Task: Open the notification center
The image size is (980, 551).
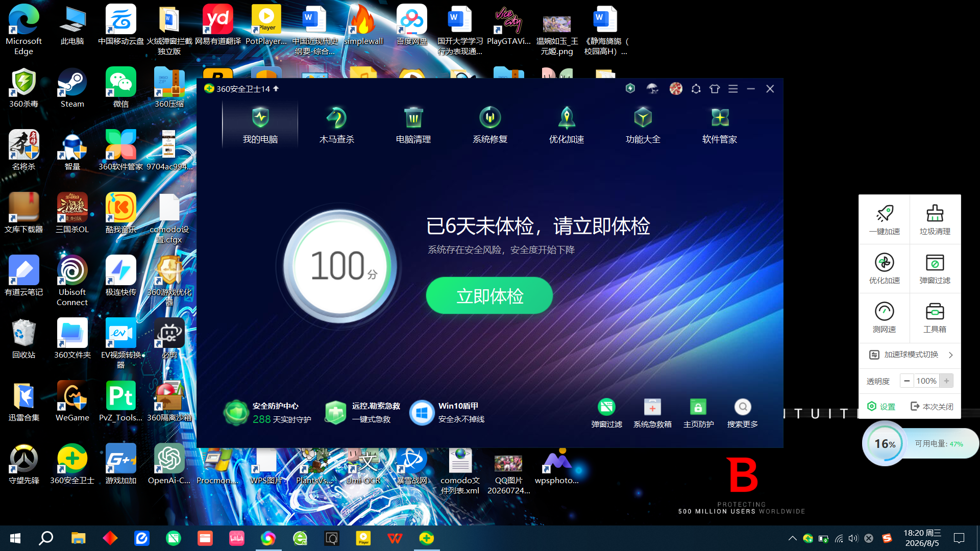Action: 959,538
